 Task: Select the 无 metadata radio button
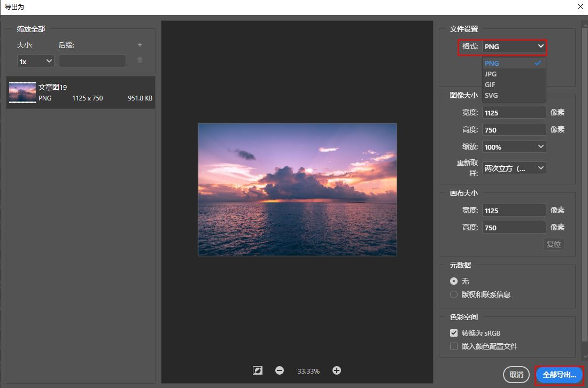tap(454, 281)
